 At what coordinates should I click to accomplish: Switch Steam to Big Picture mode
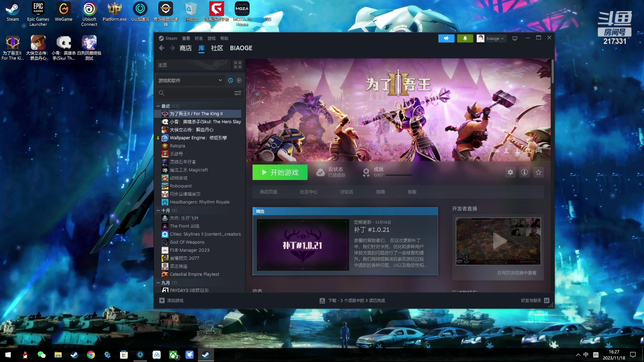pos(515,39)
